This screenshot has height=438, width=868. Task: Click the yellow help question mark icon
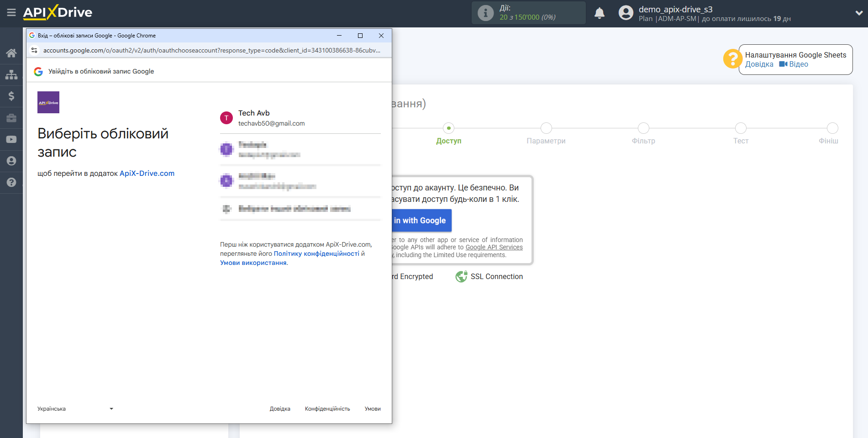pos(732,59)
